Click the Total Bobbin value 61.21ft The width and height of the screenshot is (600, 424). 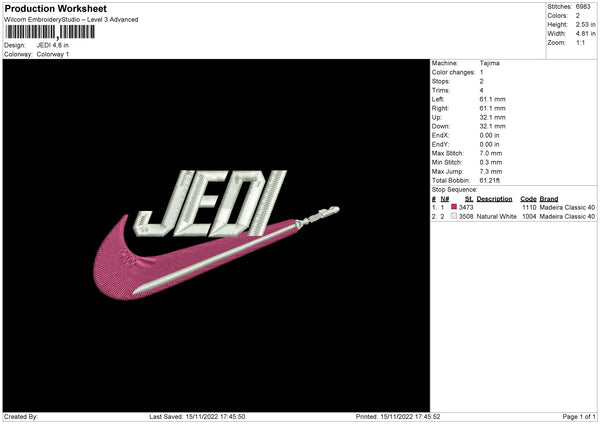pyautogui.click(x=490, y=180)
